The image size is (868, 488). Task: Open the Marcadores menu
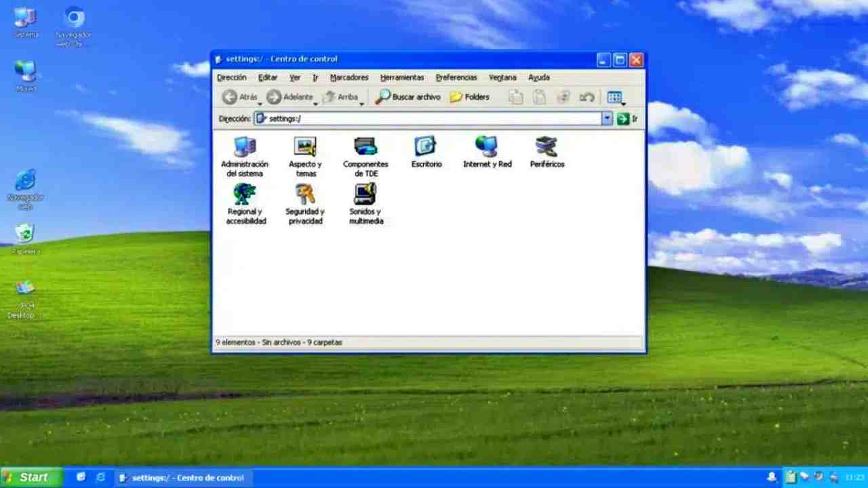349,77
